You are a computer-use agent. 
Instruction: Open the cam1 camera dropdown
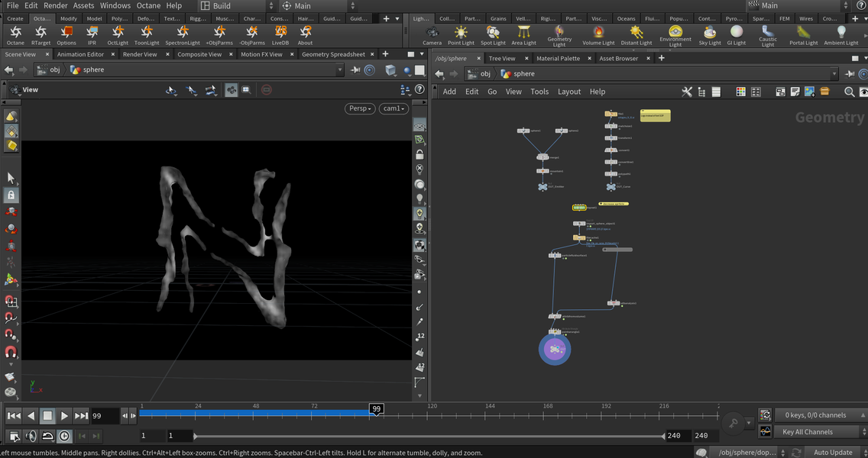tap(393, 108)
